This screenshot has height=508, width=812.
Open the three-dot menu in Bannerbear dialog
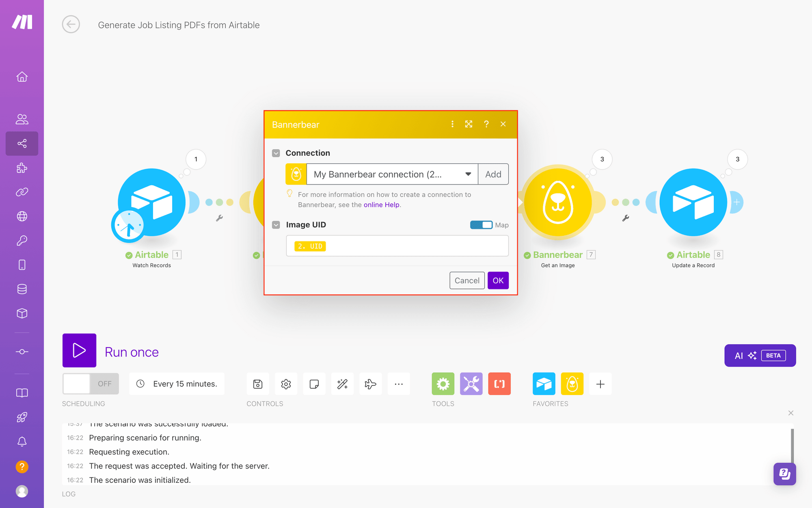point(452,124)
